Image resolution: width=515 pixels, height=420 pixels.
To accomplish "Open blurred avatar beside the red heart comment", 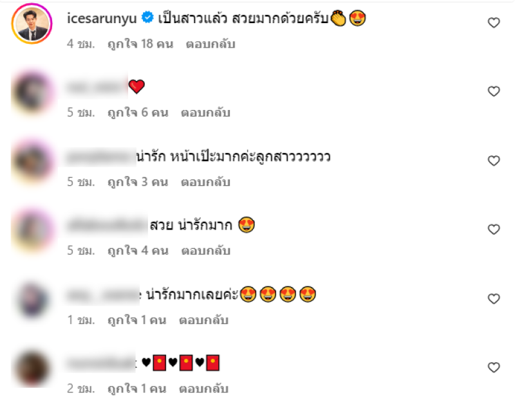I will pyautogui.click(x=32, y=92).
